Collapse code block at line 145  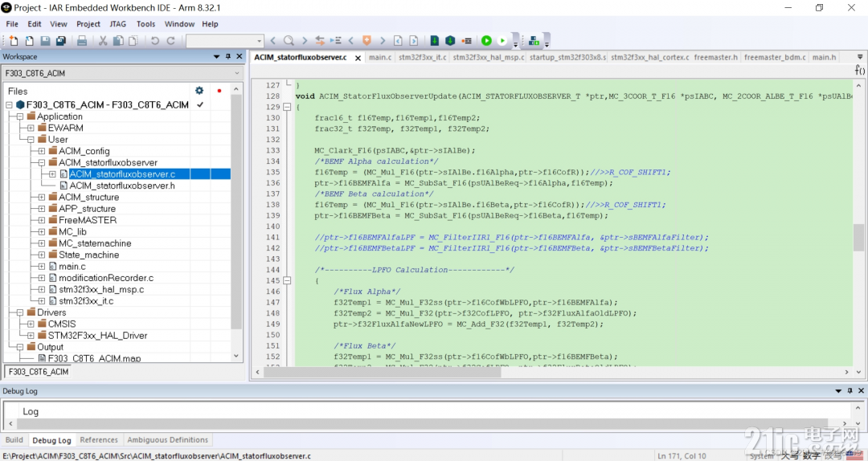coord(287,280)
